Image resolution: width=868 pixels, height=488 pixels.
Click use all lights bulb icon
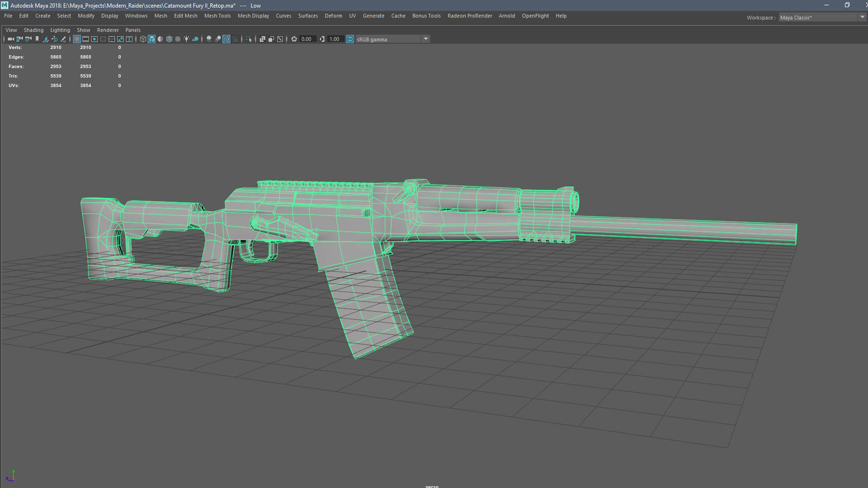pos(186,39)
